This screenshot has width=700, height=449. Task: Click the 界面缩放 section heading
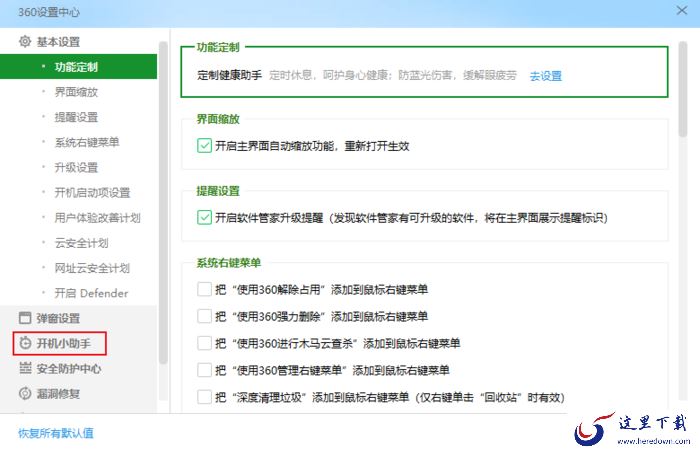click(x=218, y=119)
